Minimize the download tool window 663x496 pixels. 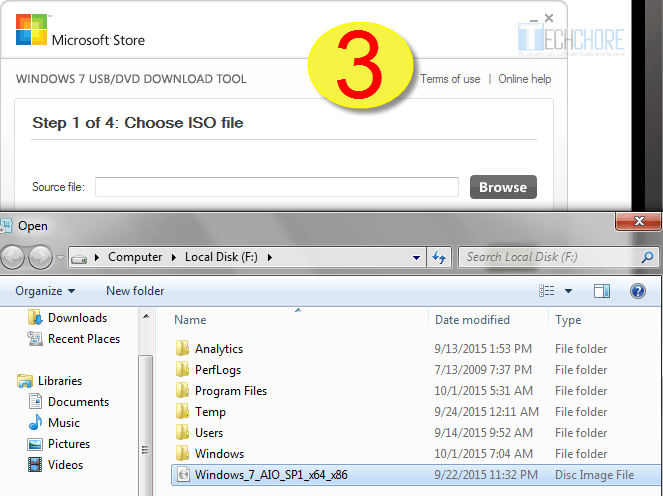(x=534, y=19)
